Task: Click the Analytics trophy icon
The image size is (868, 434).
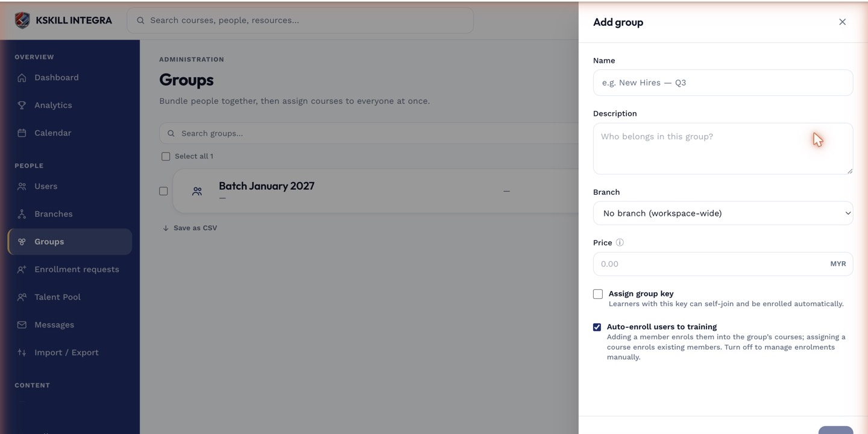Action: pos(22,105)
